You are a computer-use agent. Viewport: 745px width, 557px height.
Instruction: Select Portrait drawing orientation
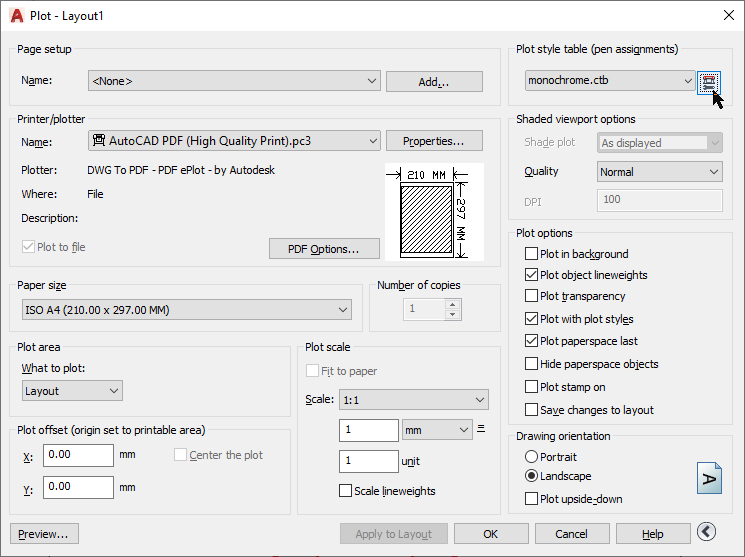pos(532,456)
